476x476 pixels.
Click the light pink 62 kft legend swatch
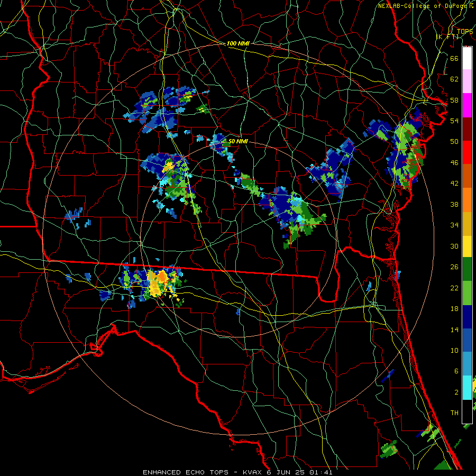[x=467, y=81]
